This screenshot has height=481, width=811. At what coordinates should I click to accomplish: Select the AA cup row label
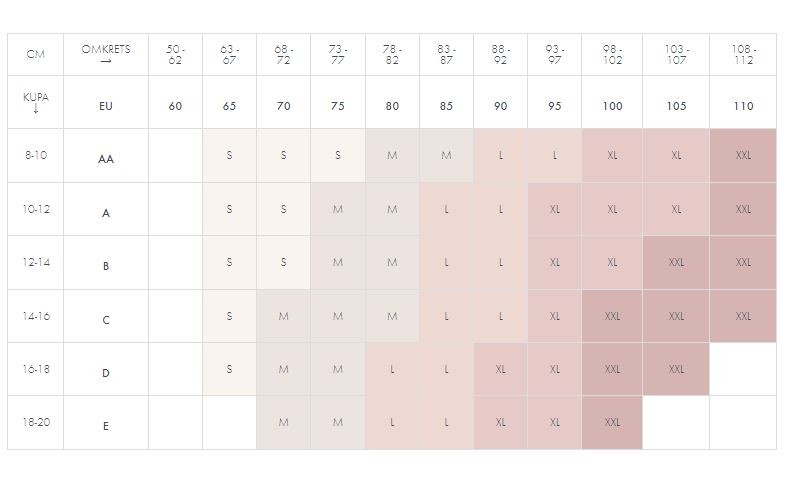coord(106,159)
